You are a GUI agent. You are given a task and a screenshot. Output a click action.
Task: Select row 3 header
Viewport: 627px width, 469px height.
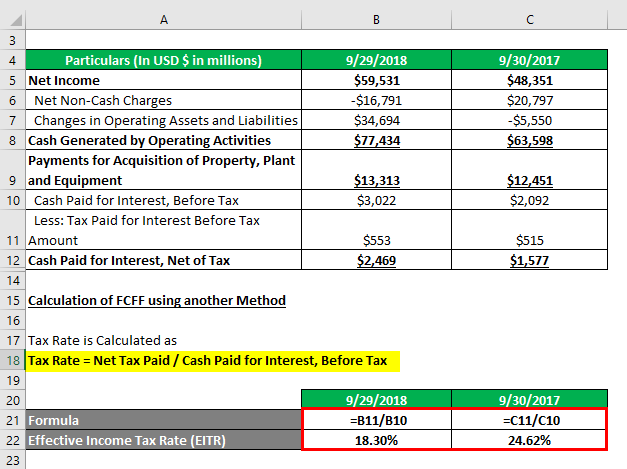pos(12,40)
